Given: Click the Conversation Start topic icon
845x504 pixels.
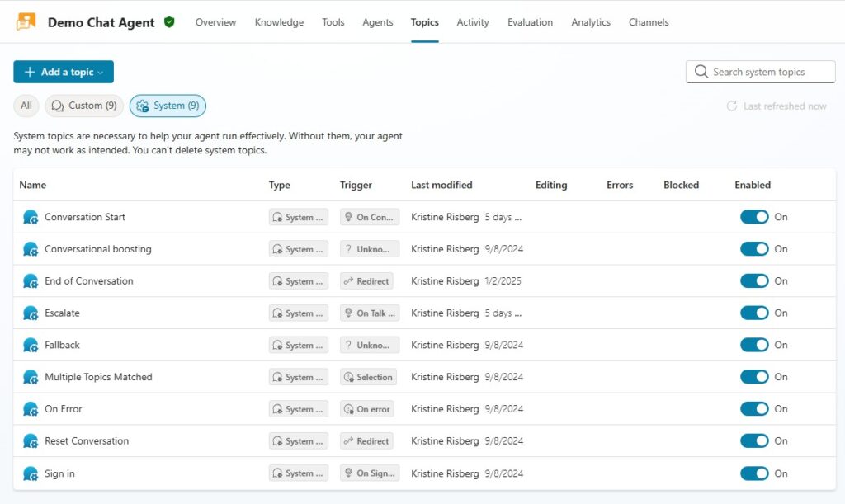Looking at the screenshot, I should (31, 218).
